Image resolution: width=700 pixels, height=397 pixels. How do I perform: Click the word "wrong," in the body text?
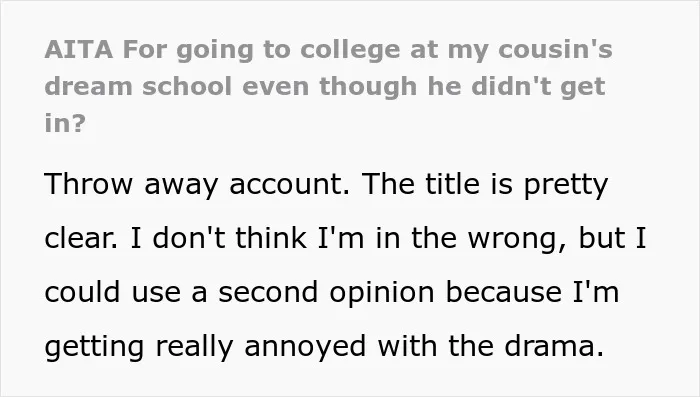[x=517, y=240]
